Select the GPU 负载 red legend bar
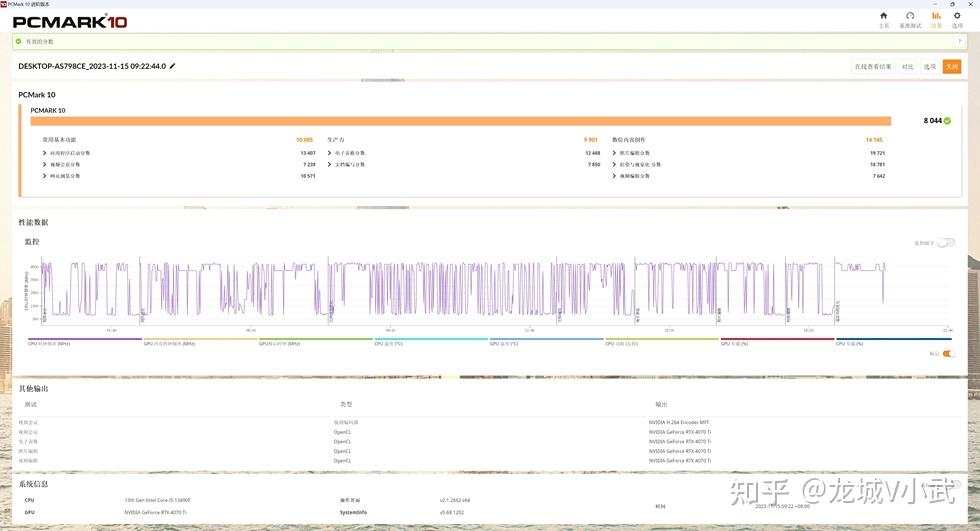Screen dimensions: 980x531 [778, 341]
